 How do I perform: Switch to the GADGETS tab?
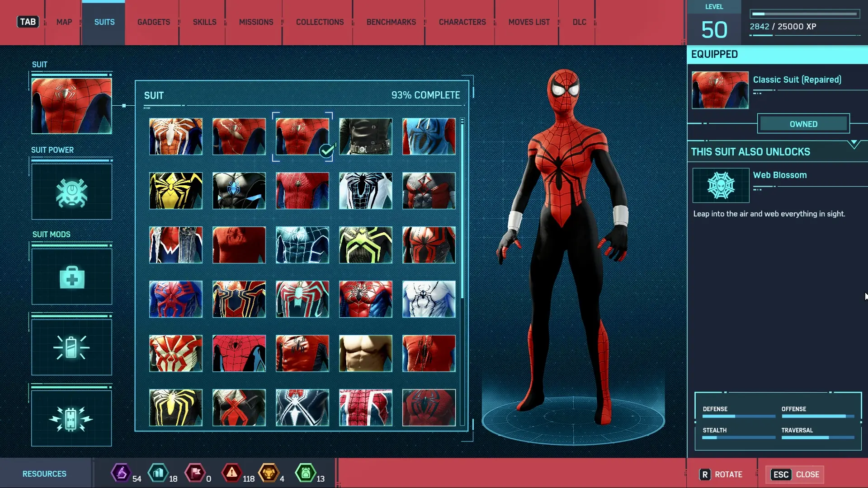154,22
